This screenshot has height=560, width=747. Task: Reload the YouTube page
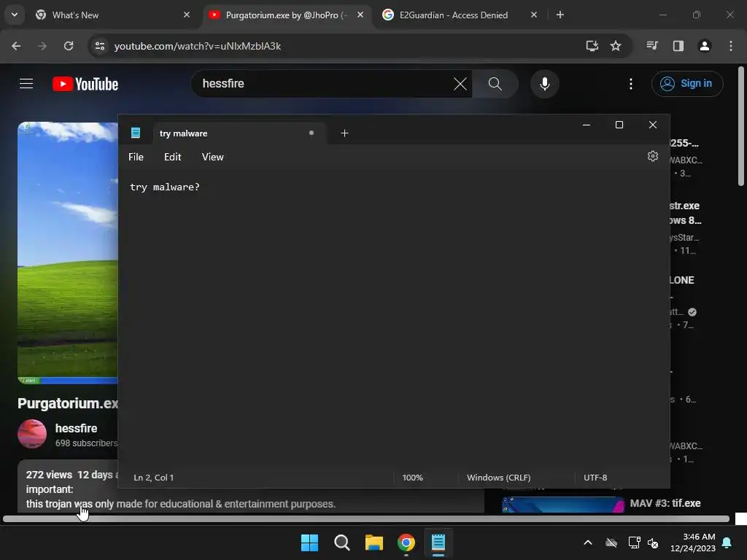[69, 46]
